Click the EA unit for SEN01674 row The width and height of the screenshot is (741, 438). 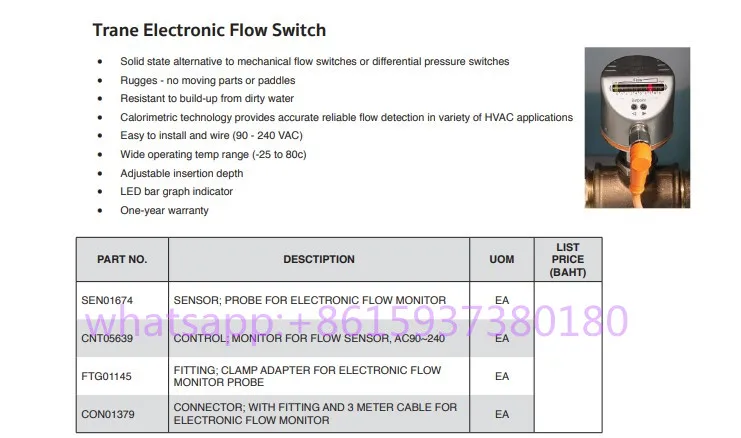pos(502,299)
